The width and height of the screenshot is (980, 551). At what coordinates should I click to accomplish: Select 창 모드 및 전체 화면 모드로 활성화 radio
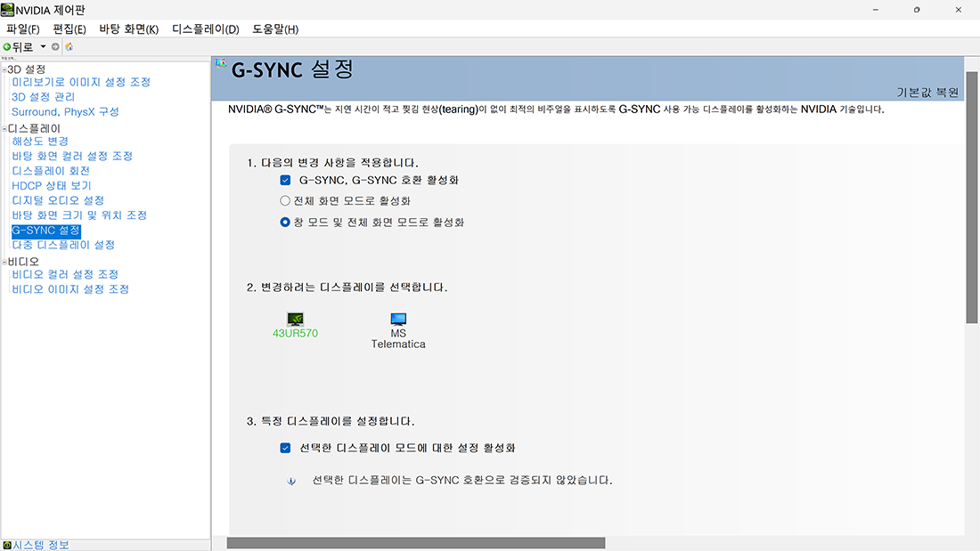pyautogui.click(x=285, y=222)
